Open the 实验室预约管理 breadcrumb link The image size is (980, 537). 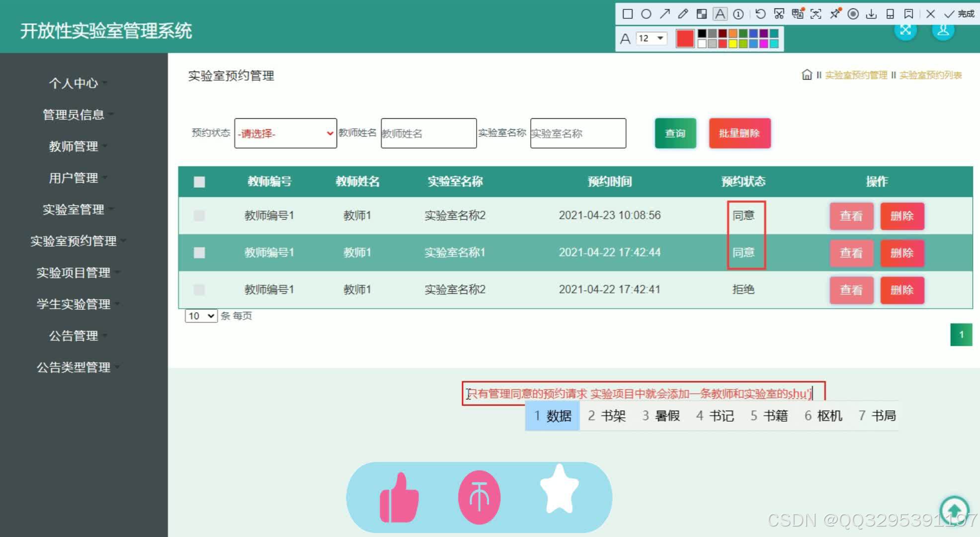coord(856,75)
